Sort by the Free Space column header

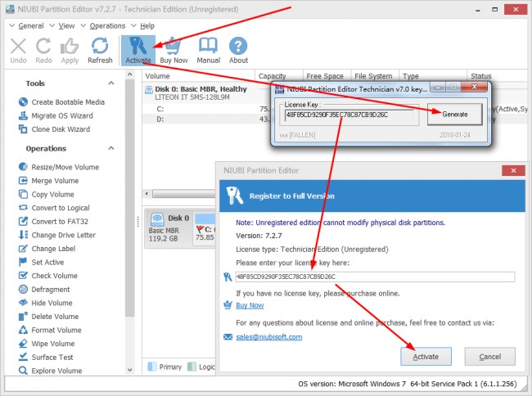click(x=327, y=76)
